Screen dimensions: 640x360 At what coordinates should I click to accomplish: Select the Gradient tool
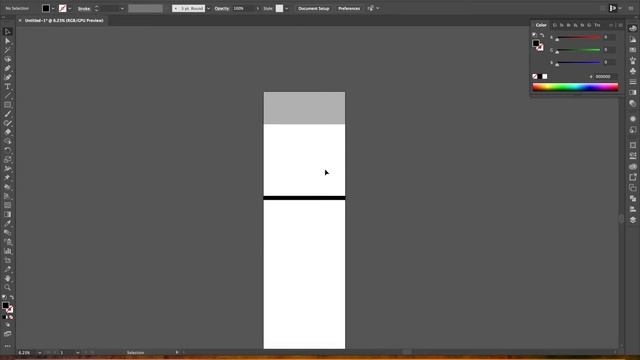click(7, 214)
